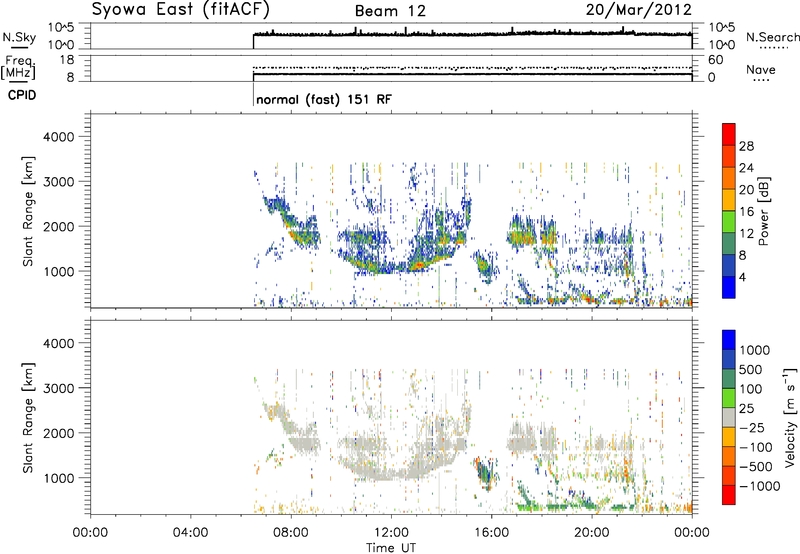Viewport: 800px width, 554px height.
Task: Select the gray -25 to 25 velocity segment
Action: 729,417
